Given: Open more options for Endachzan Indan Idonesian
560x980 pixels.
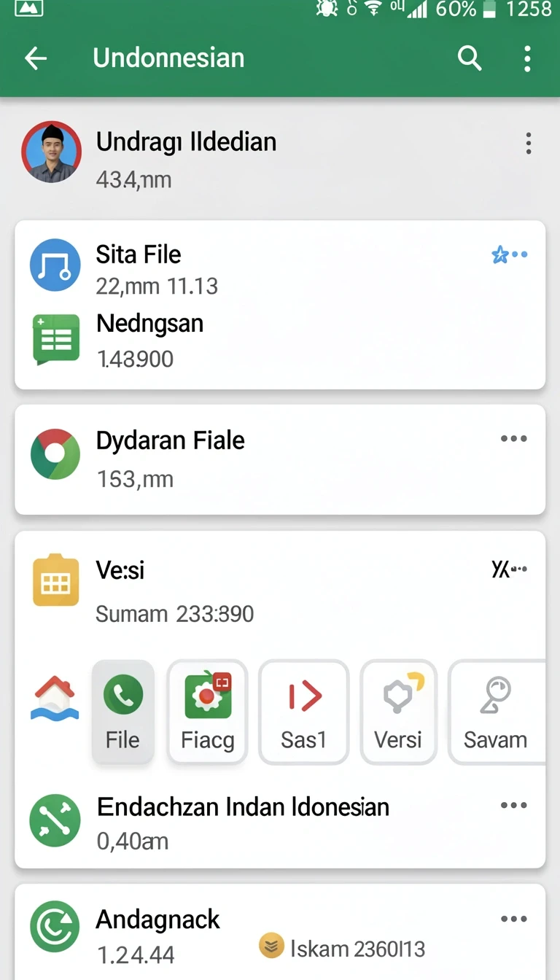Looking at the screenshot, I should tap(514, 805).
